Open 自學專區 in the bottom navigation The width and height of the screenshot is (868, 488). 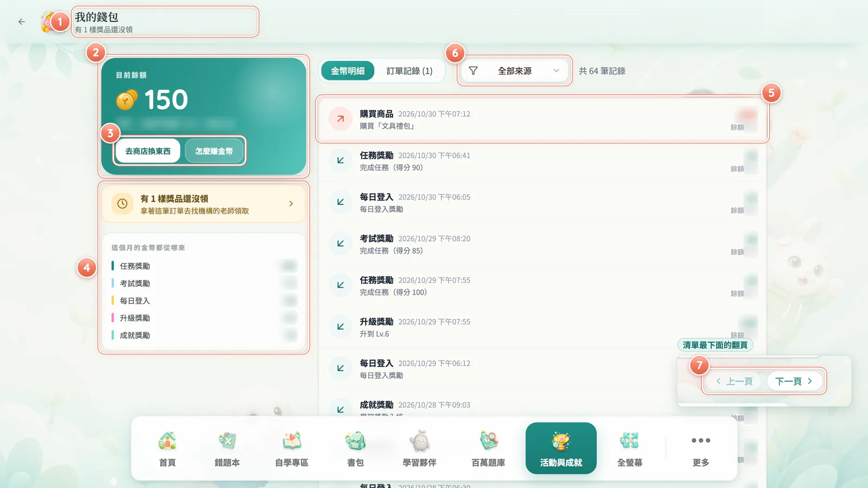click(291, 448)
